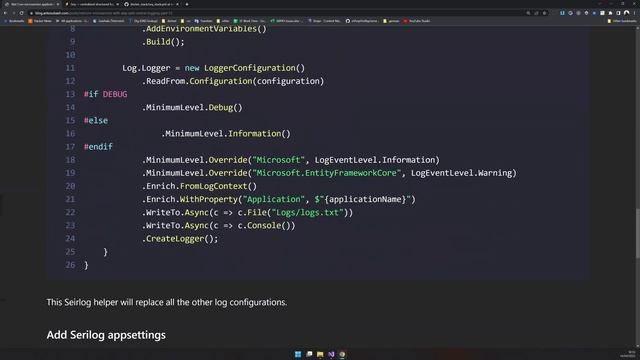
Task: Open the browser side panel icon
Action: click(618, 13)
